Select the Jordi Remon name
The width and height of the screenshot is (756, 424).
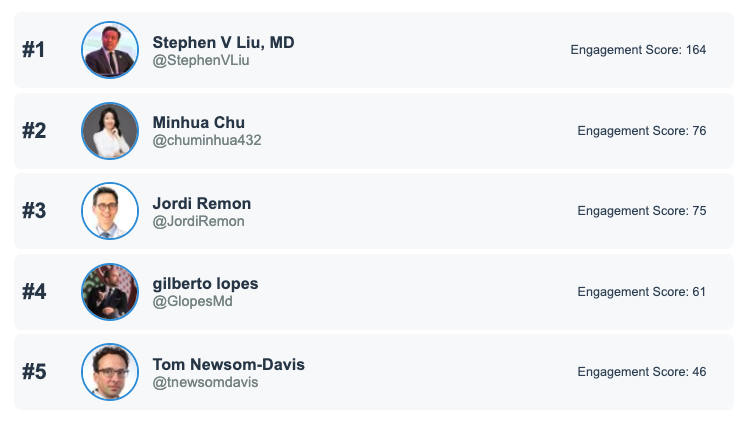click(201, 203)
